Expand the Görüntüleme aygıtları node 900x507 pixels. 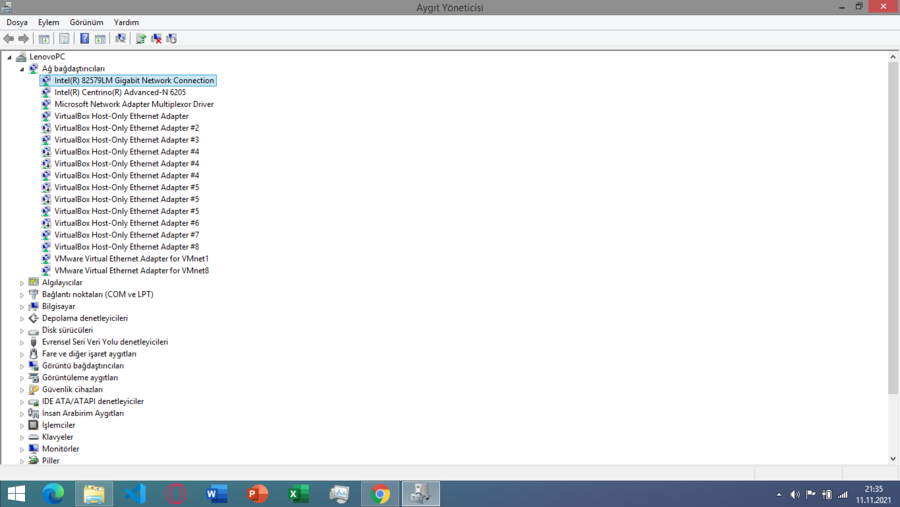[x=22, y=378]
